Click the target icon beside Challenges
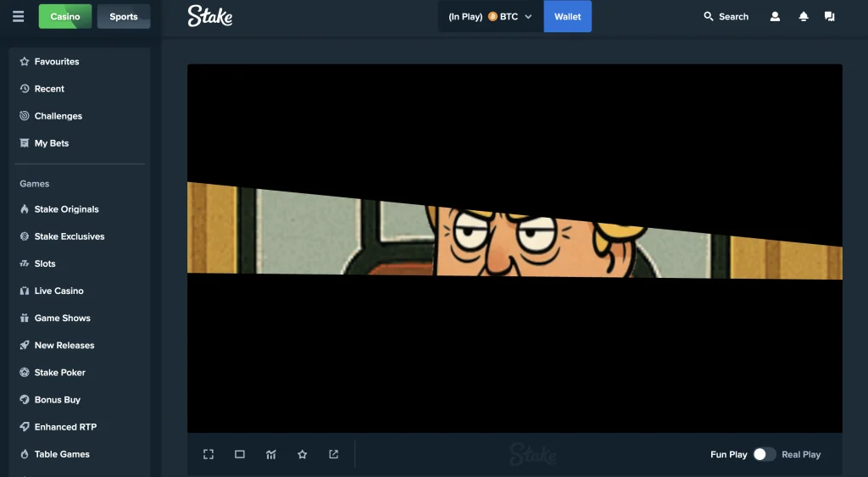868x477 pixels. 25,116
